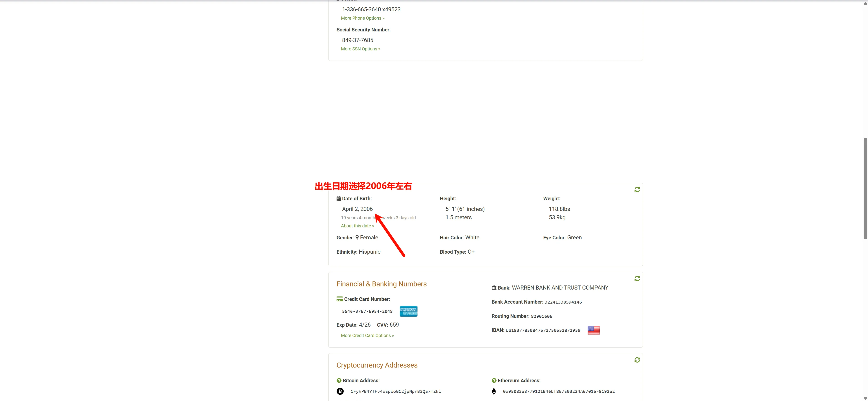Click the Ethereum logo beside the Ethereum address
This screenshot has height=401, width=868.
click(494, 391)
